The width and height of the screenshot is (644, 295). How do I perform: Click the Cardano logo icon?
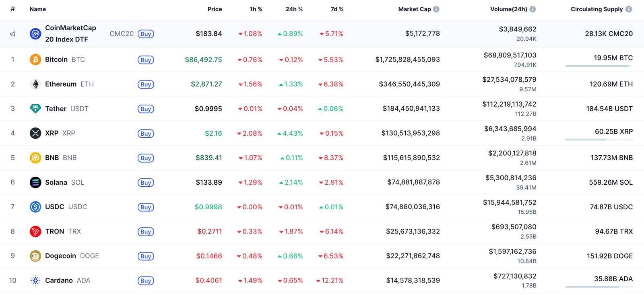[35, 281]
